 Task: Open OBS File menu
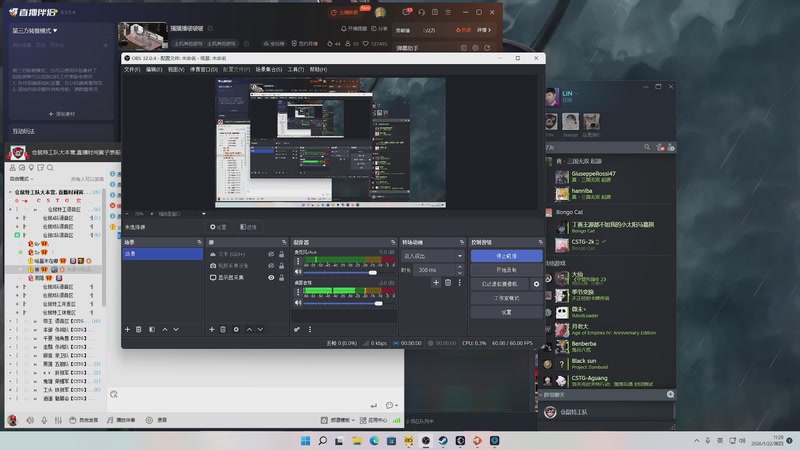tap(132, 69)
